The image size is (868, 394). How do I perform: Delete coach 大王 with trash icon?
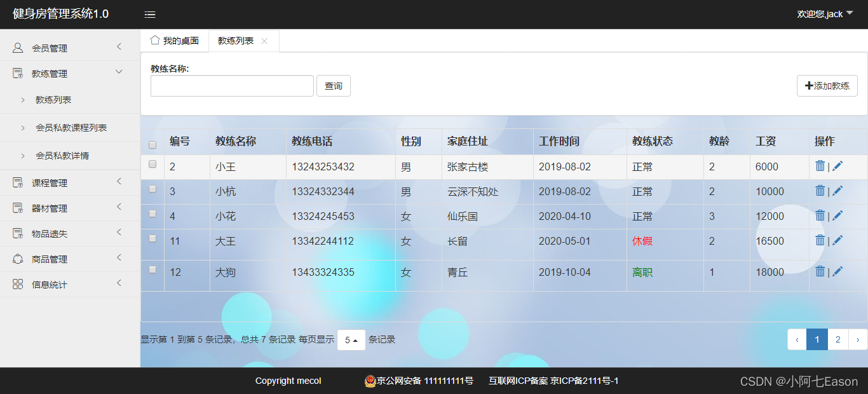click(x=820, y=240)
